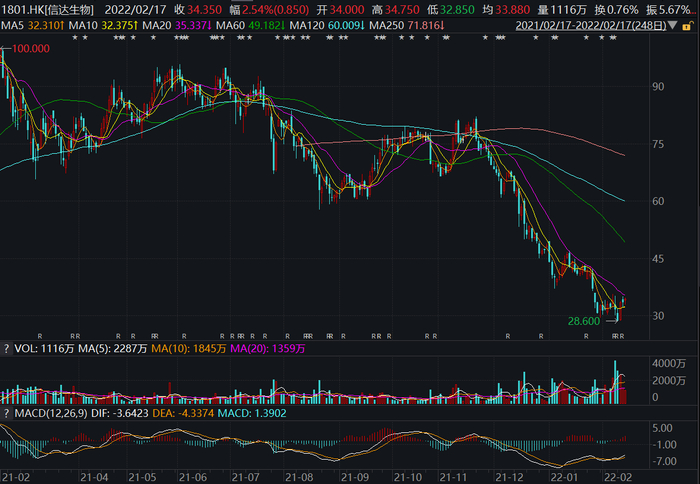Click the help icon beside VOL indicator
The width and height of the screenshot is (700, 484).
[x=6, y=350]
